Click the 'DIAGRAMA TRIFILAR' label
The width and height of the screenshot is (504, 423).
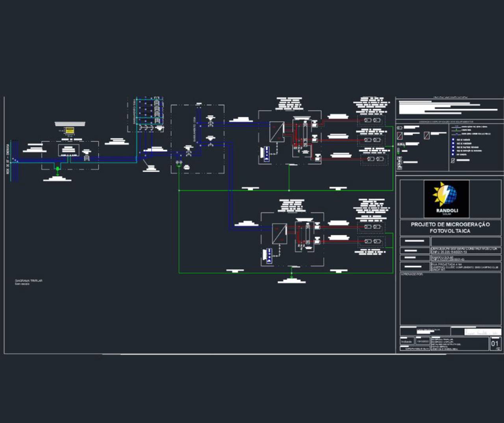click(x=28, y=281)
